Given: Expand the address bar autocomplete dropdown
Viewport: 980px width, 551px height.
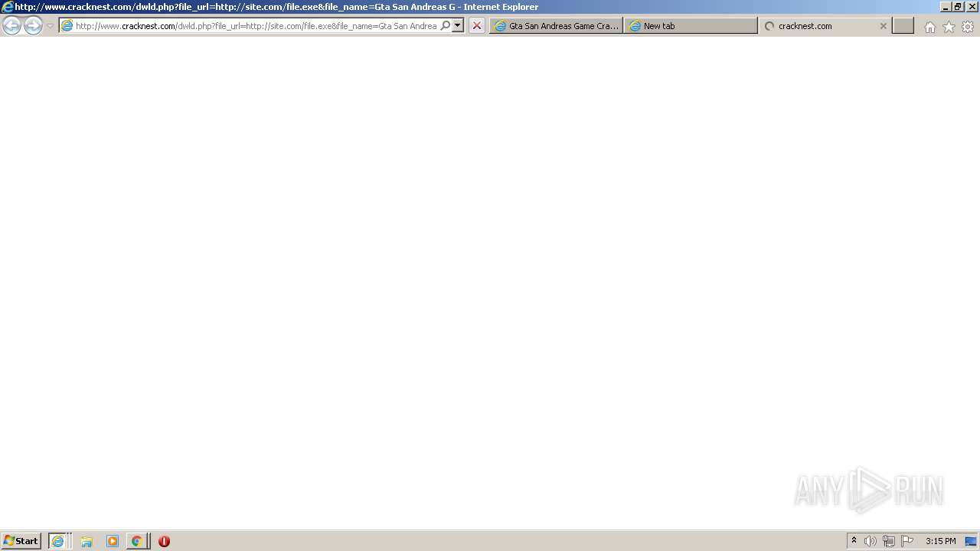Looking at the screenshot, I should click(458, 26).
